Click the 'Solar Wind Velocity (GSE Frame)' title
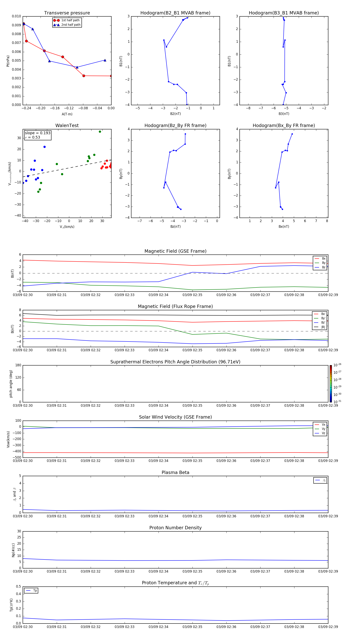The image size is (351, 644). click(x=175, y=417)
